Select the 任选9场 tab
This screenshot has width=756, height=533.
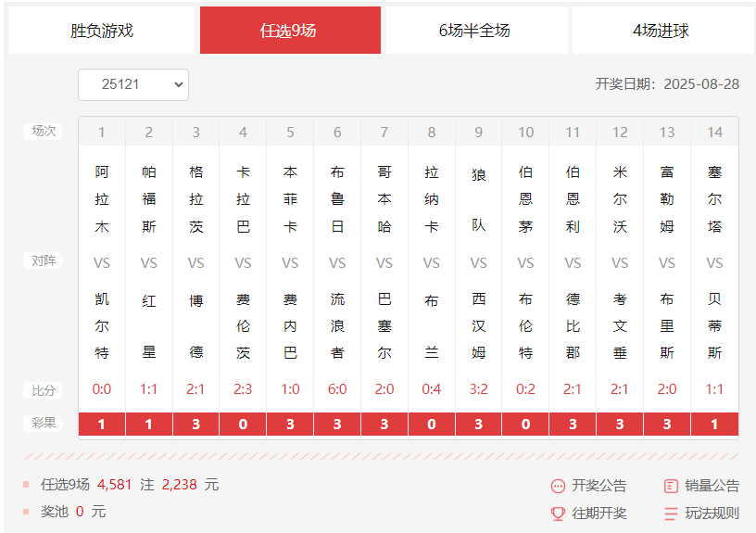pyautogui.click(x=290, y=31)
